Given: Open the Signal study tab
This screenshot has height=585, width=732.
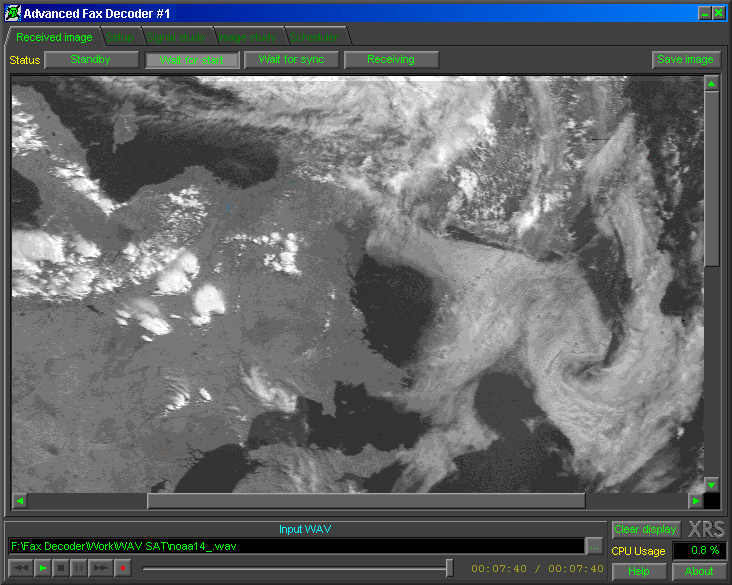Looking at the screenshot, I should point(176,38).
